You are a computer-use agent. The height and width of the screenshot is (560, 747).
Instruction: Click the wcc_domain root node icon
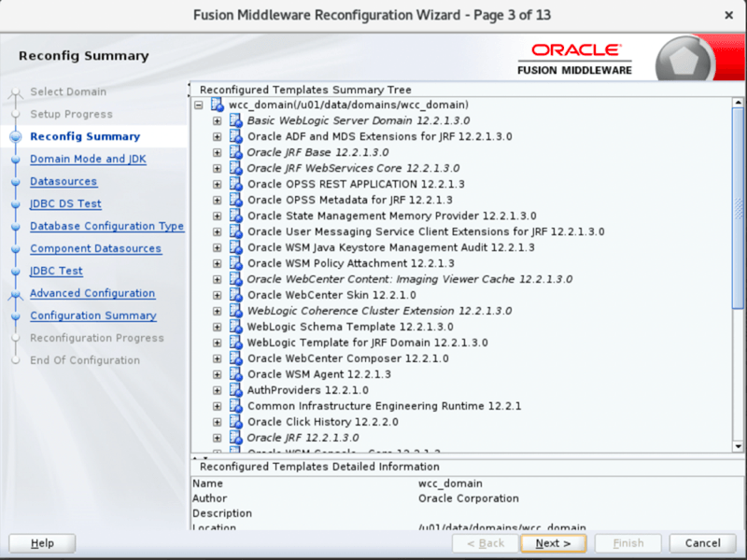click(218, 105)
